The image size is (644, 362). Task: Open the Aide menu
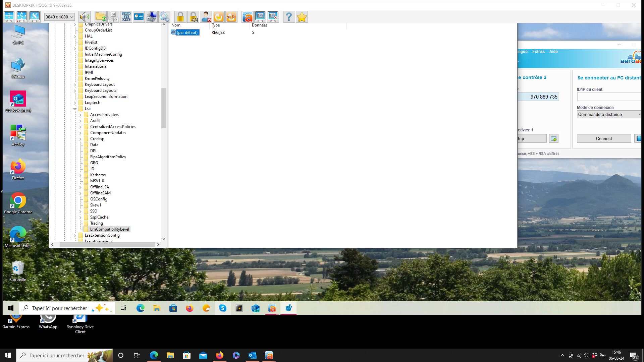(553, 52)
